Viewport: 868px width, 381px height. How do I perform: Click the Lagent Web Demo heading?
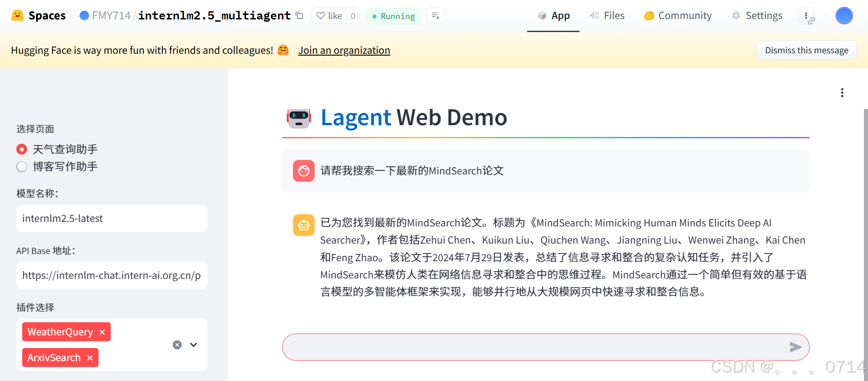(414, 118)
